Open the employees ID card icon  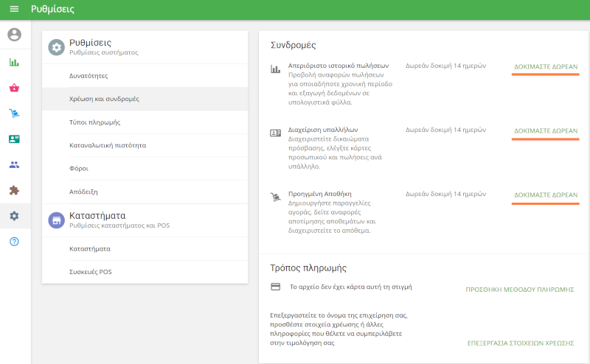[x=15, y=139]
